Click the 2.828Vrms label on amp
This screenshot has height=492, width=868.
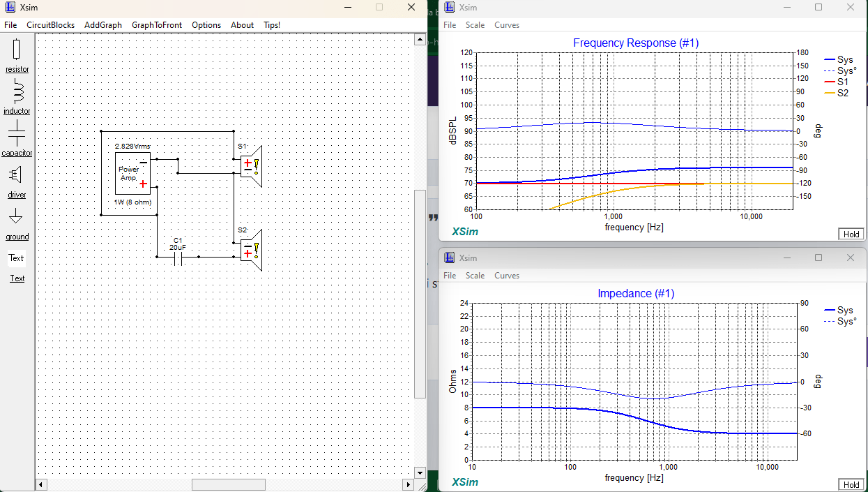coord(132,147)
